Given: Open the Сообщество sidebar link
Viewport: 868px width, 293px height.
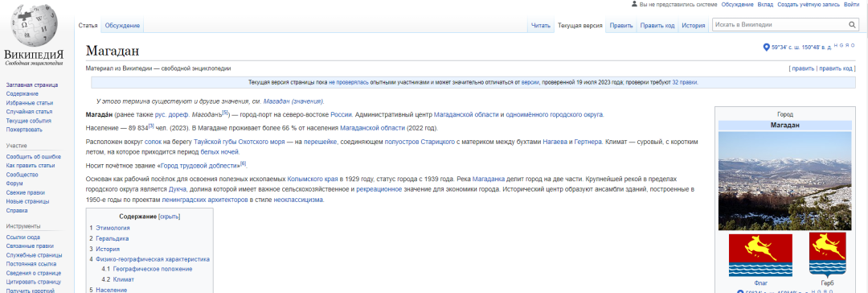Looking at the screenshot, I should (x=23, y=174).
